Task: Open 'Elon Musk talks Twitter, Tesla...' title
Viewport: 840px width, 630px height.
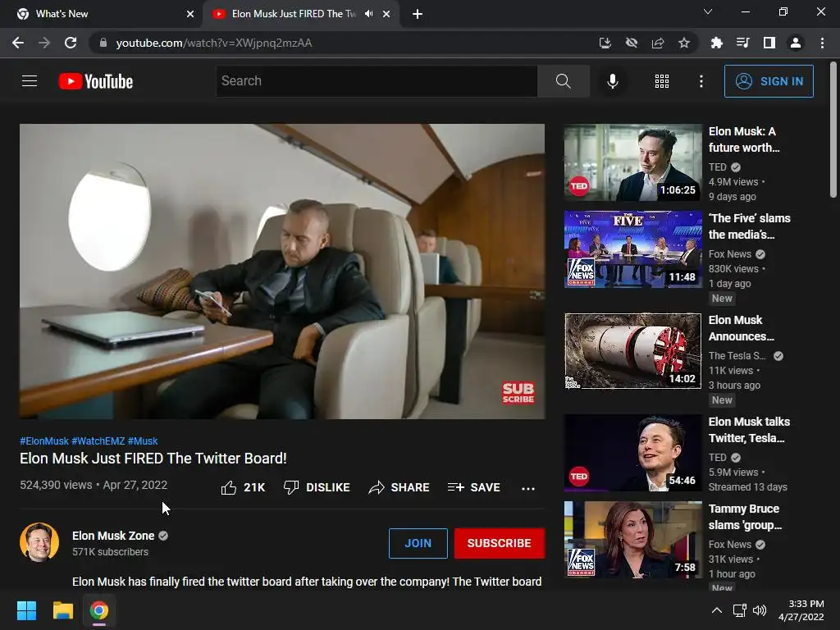Action: point(749,430)
